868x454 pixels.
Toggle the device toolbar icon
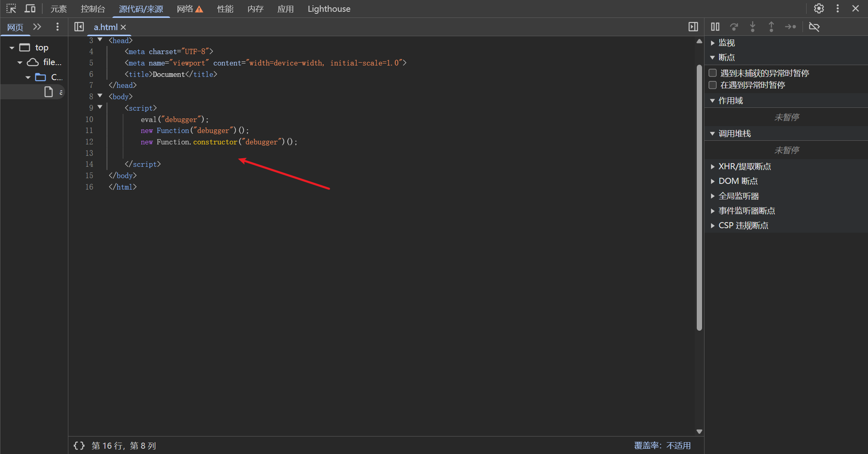tap(30, 9)
